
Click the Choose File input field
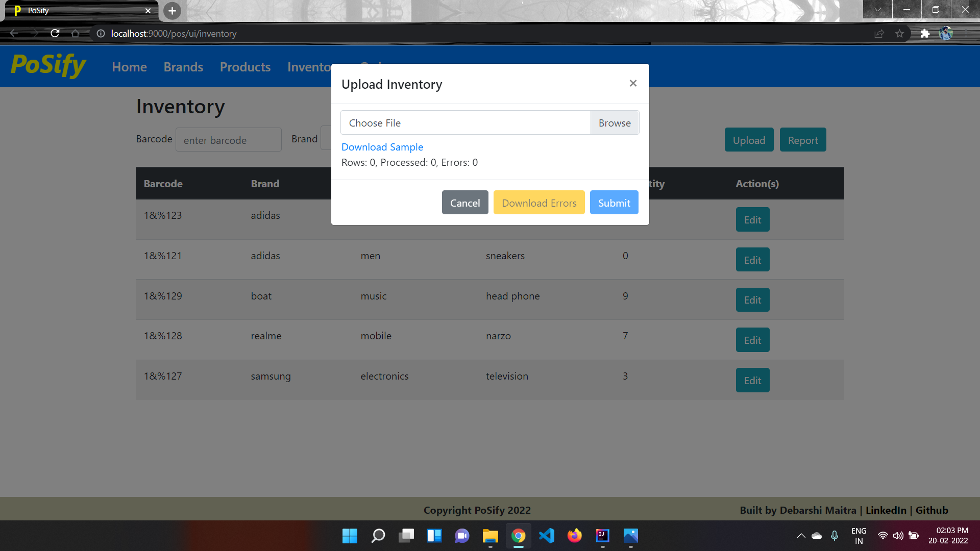(465, 123)
